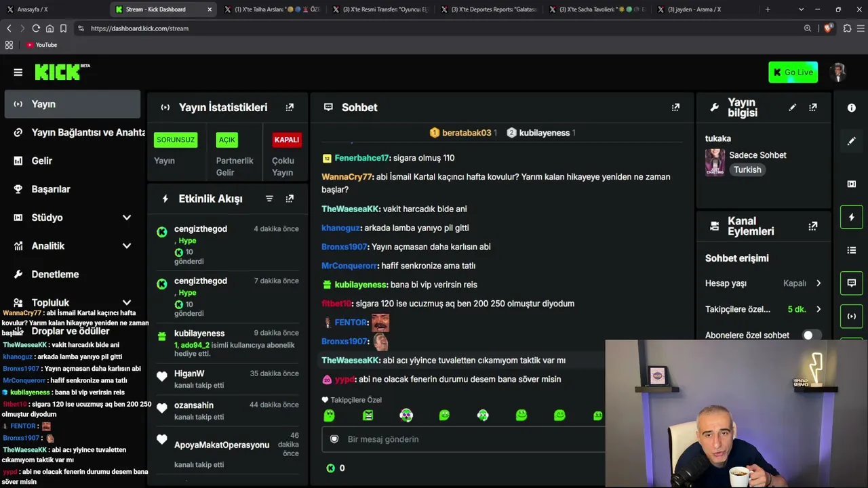
Task: Open a new browser tab
Action: [x=768, y=9]
